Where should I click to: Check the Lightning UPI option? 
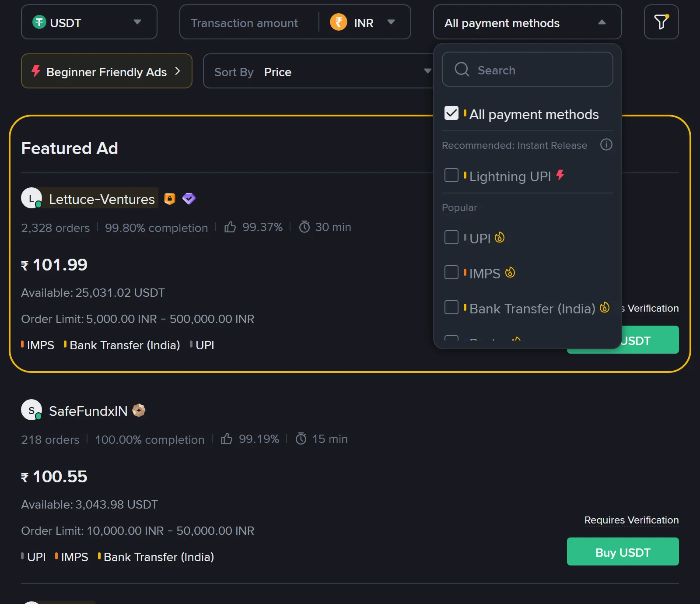(x=451, y=175)
